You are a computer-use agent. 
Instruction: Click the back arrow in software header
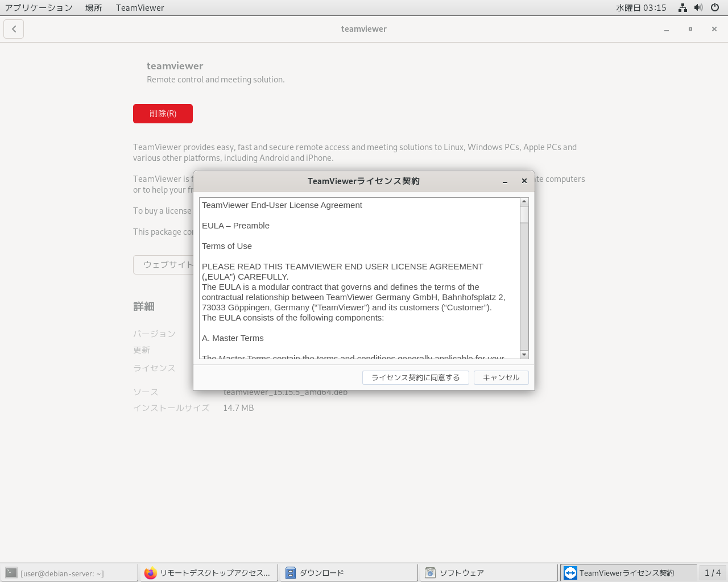click(x=14, y=29)
